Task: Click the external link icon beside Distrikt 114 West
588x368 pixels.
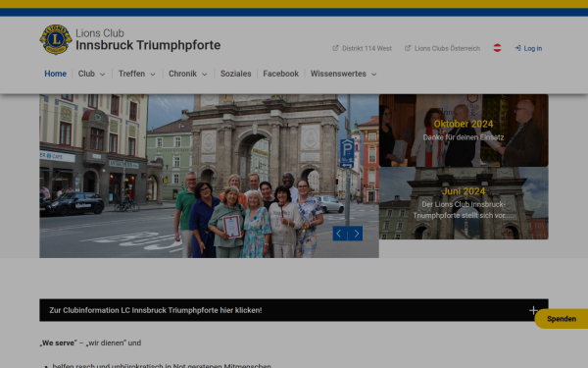Action: point(335,48)
